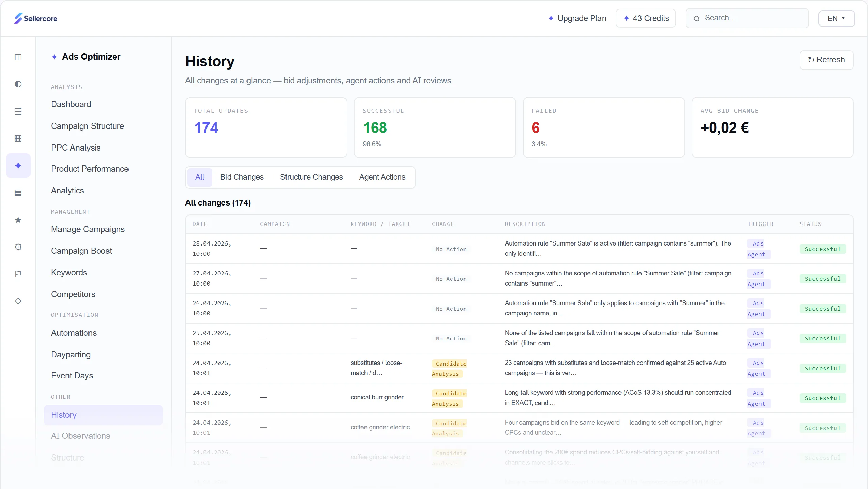Click the Refresh button
Screen dimensions: 868x489
(x=826, y=60)
